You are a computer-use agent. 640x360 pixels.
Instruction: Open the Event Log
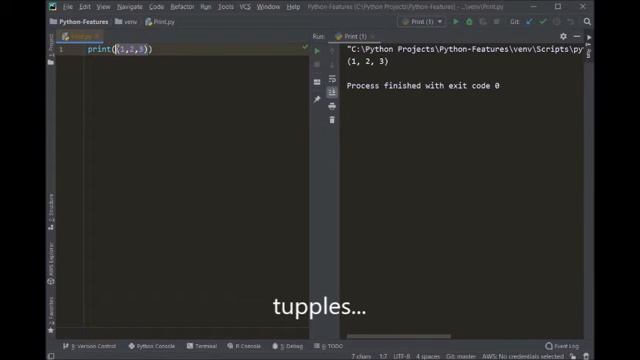[x=562, y=346]
